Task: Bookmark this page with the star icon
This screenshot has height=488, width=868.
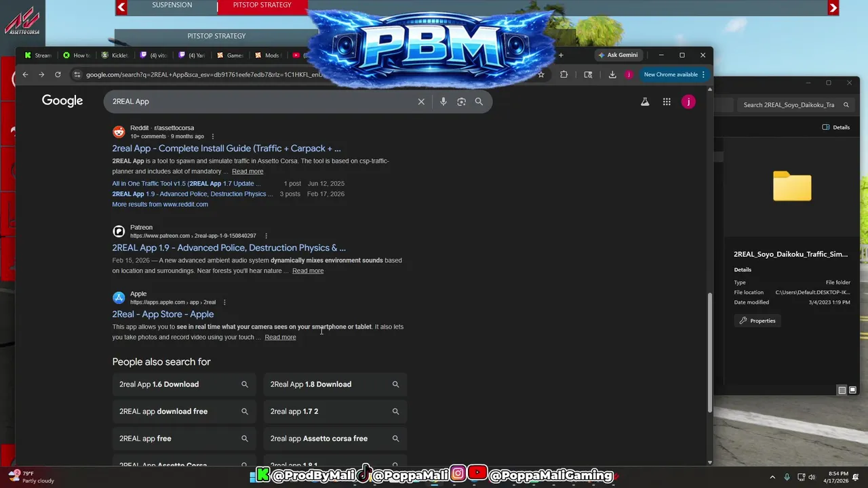Action: [540, 75]
